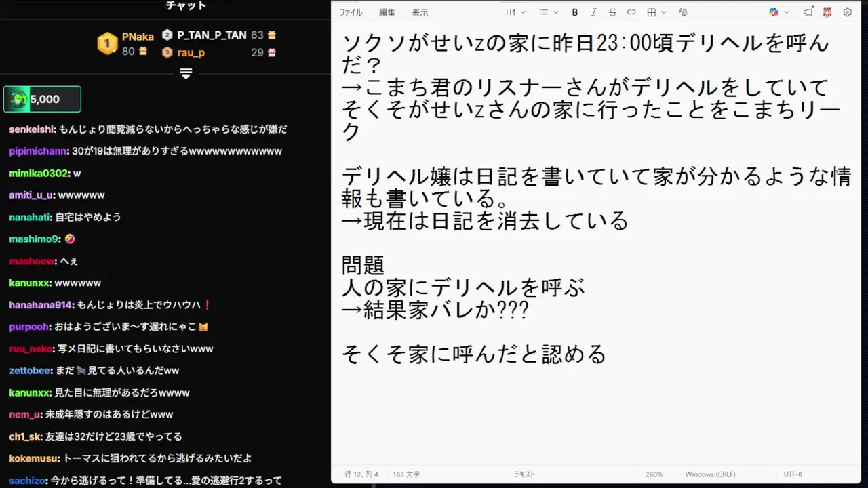868x488 pixels.
Task: Click username kokemusu in chat
Action: tap(35, 458)
